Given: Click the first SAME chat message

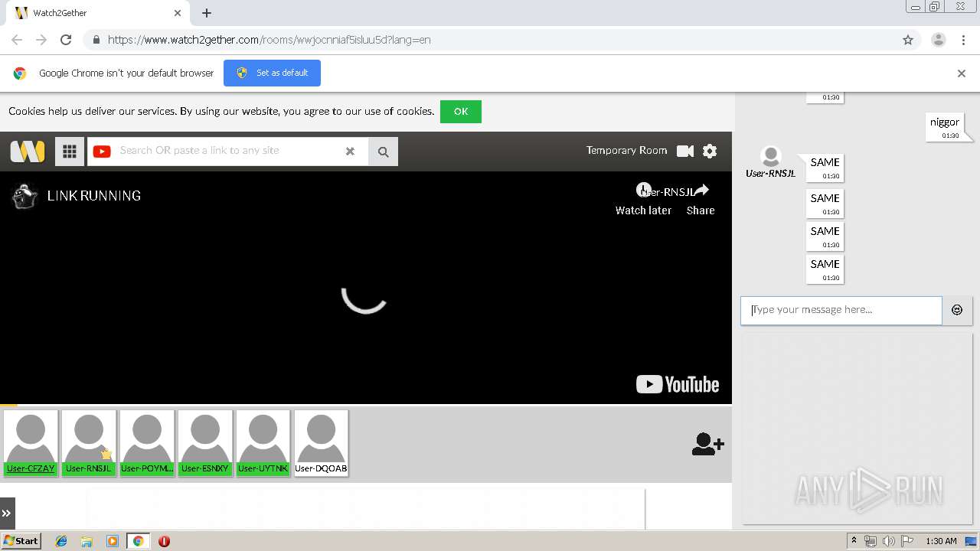Looking at the screenshot, I should pyautogui.click(x=825, y=168).
